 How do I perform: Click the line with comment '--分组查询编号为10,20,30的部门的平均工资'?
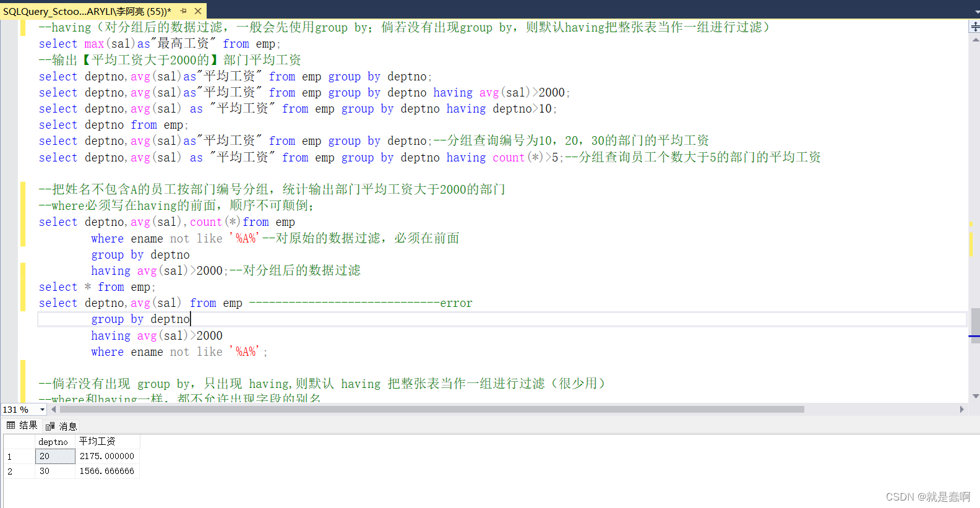click(374, 141)
